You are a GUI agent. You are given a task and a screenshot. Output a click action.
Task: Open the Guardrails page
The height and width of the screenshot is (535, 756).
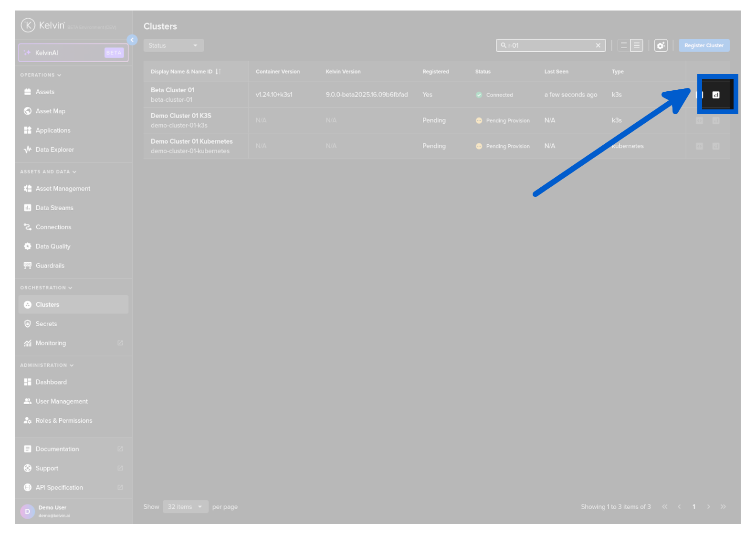[50, 266]
